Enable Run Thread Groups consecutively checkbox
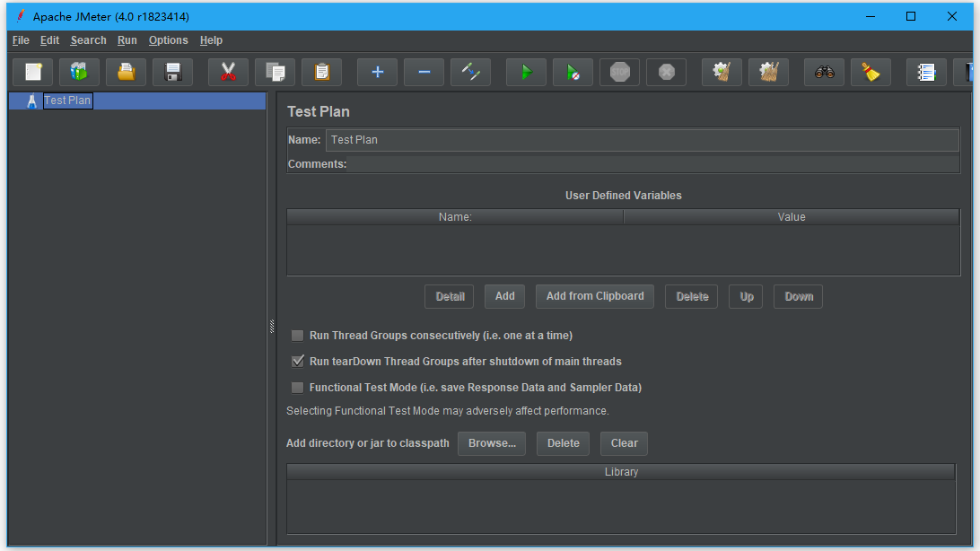This screenshot has width=980, height=551. coord(297,336)
